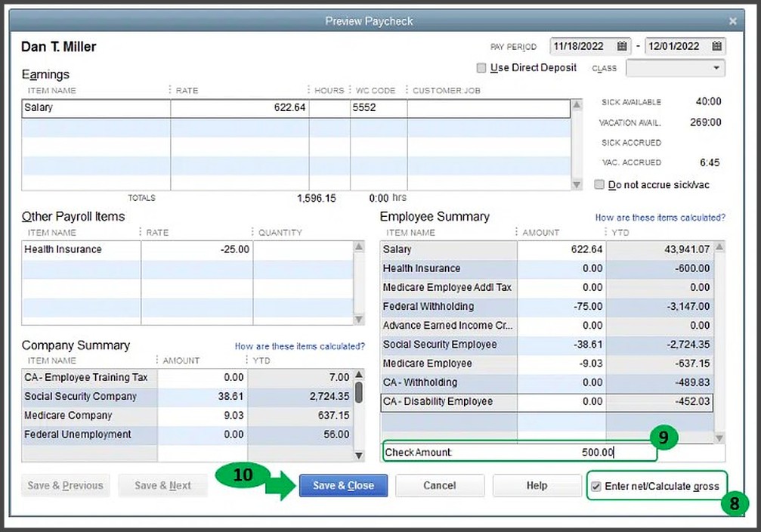761x532 pixels.
Task: Edit pay period end date 12/01/2022
Action: [x=673, y=46]
